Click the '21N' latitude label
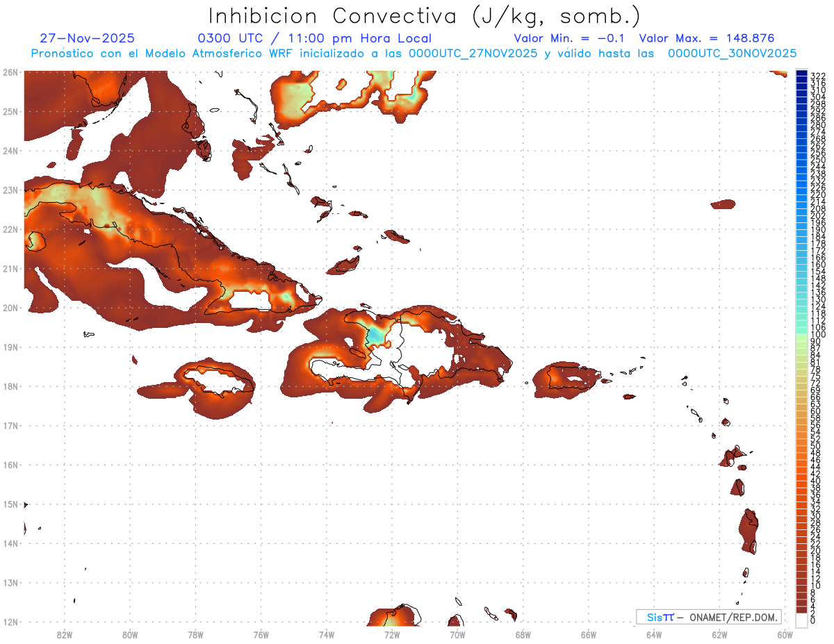The height and width of the screenshot is (644, 834). point(10,269)
